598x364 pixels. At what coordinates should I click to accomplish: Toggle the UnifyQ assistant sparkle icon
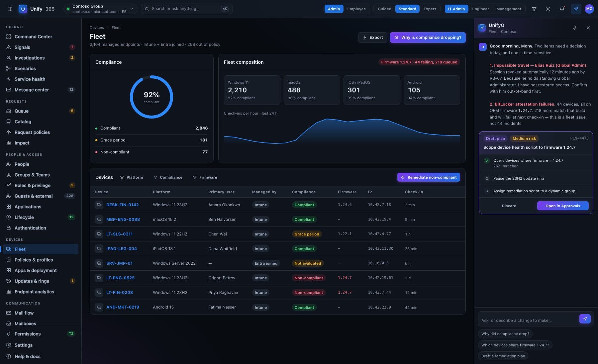(x=576, y=9)
